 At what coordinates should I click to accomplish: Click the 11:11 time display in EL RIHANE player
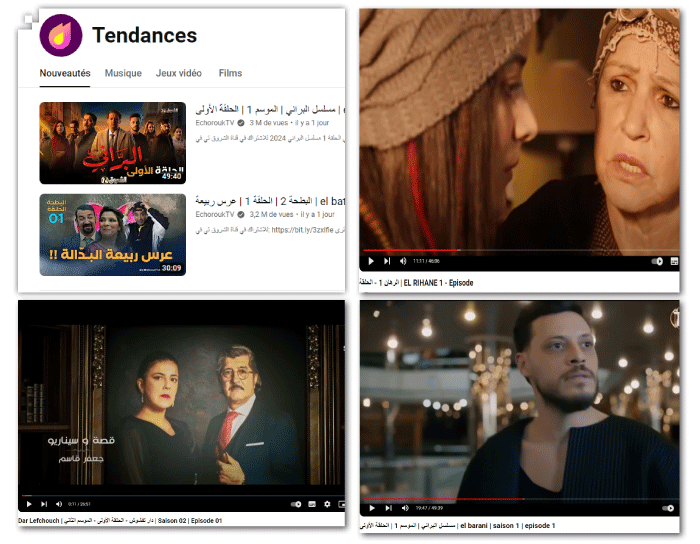pyautogui.click(x=426, y=261)
